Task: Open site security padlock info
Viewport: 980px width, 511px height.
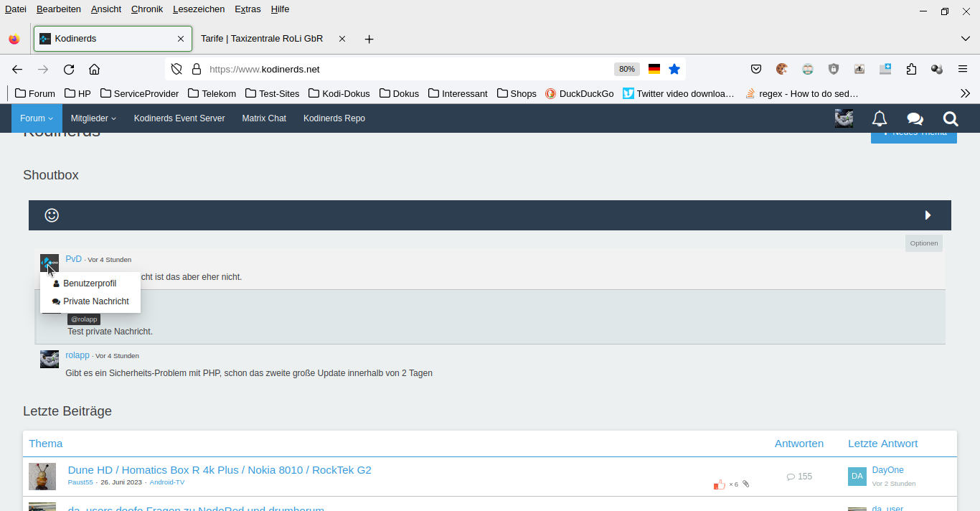Action: [x=196, y=70]
